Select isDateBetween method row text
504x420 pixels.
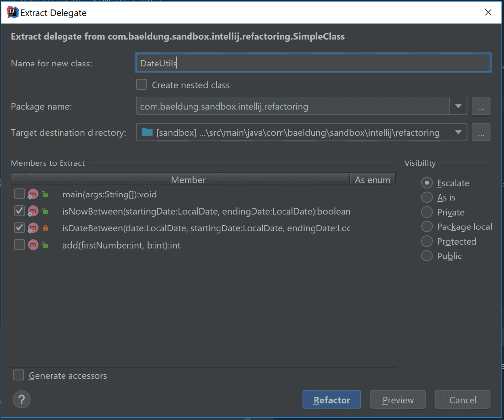206,228
